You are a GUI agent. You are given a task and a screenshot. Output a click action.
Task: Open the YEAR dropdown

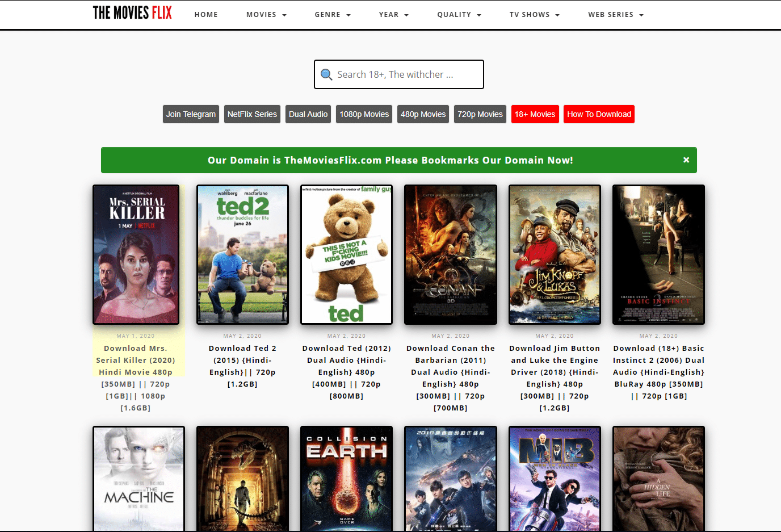coord(393,15)
